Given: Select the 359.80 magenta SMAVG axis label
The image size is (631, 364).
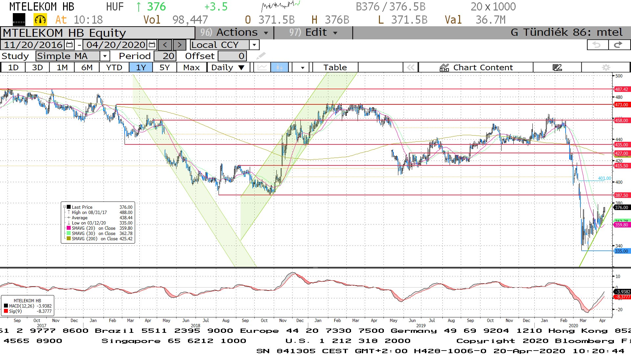Looking at the screenshot, I should click(622, 225).
